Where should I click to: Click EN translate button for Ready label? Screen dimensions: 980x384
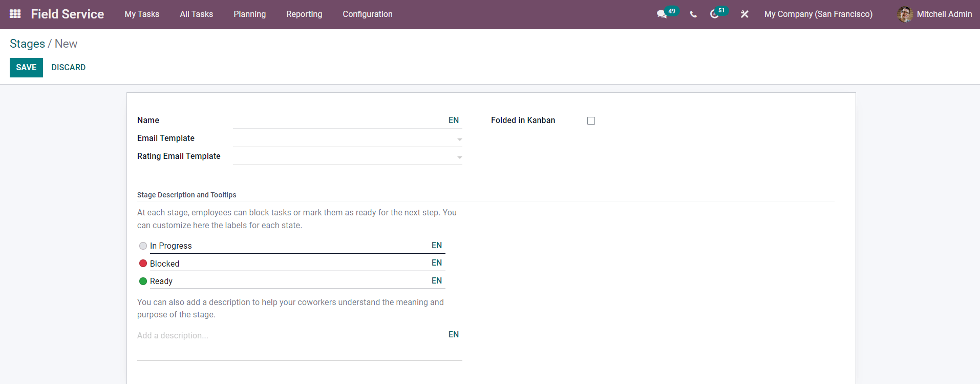click(437, 281)
